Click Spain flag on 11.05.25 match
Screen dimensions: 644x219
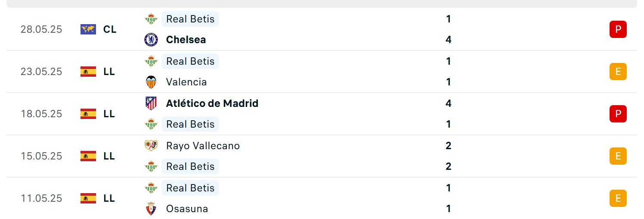pos(88,198)
